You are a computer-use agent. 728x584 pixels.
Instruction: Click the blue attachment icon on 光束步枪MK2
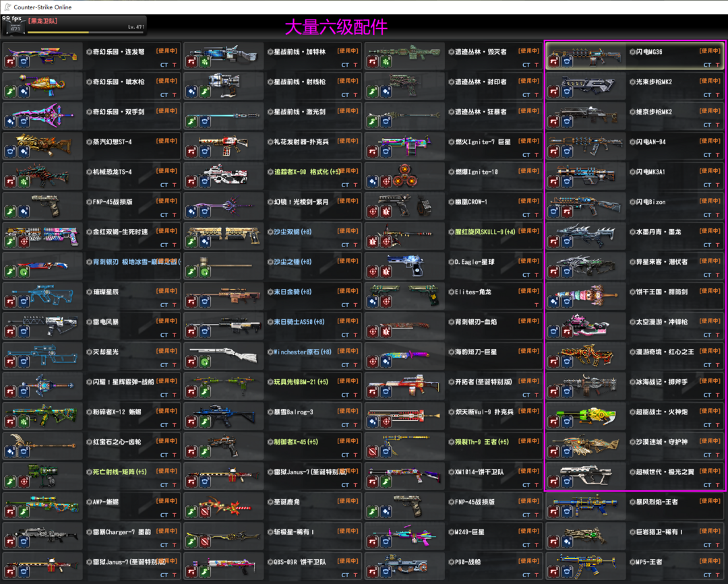coord(566,92)
